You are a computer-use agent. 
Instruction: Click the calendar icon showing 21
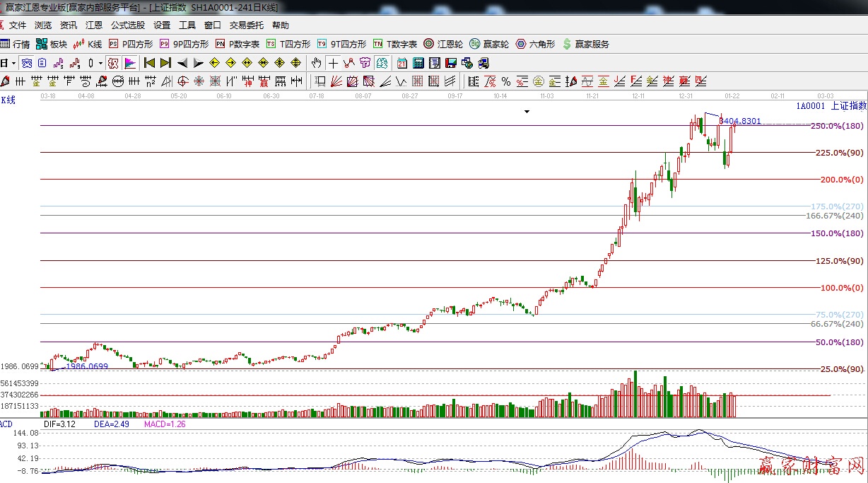tap(401, 63)
